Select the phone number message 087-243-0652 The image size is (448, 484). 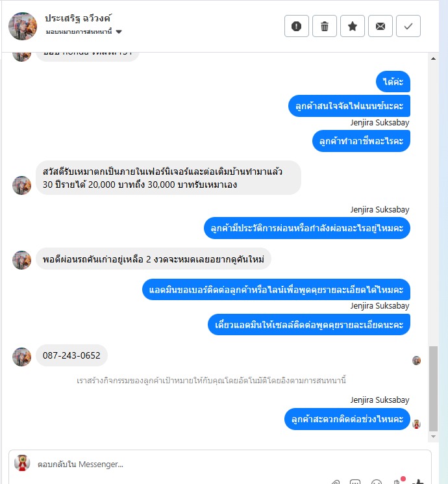pyautogui.click(x=71, y=355)
